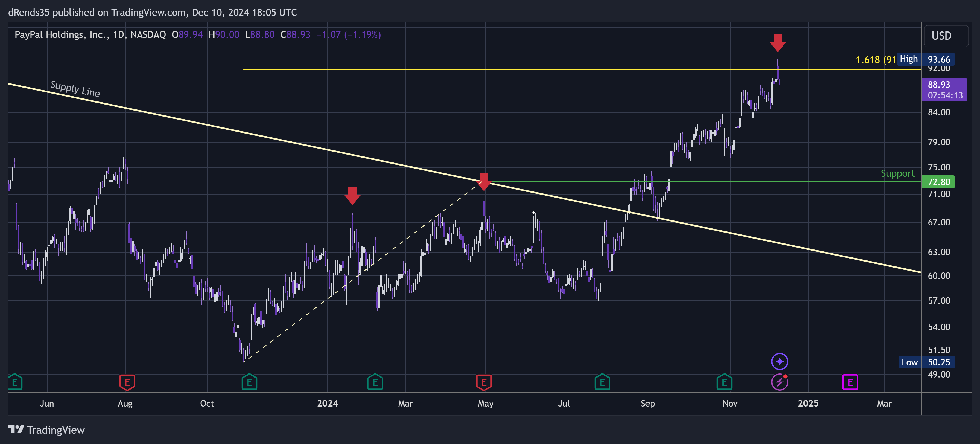Select the green 'Support' text label

tap(897, 173)
